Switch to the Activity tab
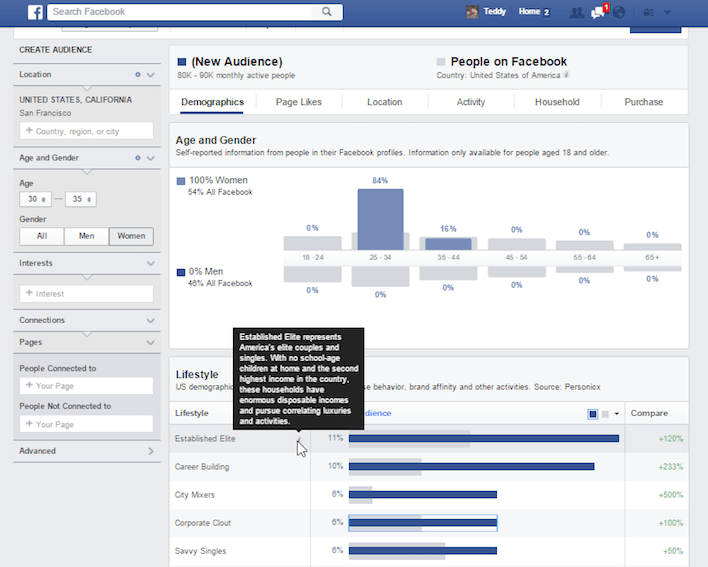The height and width of the screenshot is (567, 708). pos(470,102)
